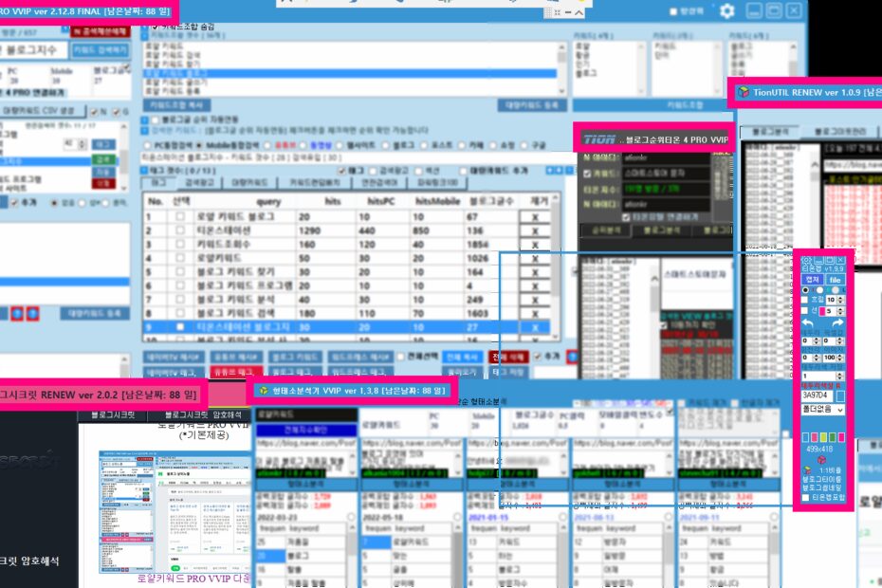Viewport: 882px width, 588px height.
Task: Click the blue swatch beside 3A97D4 field
Action: [840, 396]
